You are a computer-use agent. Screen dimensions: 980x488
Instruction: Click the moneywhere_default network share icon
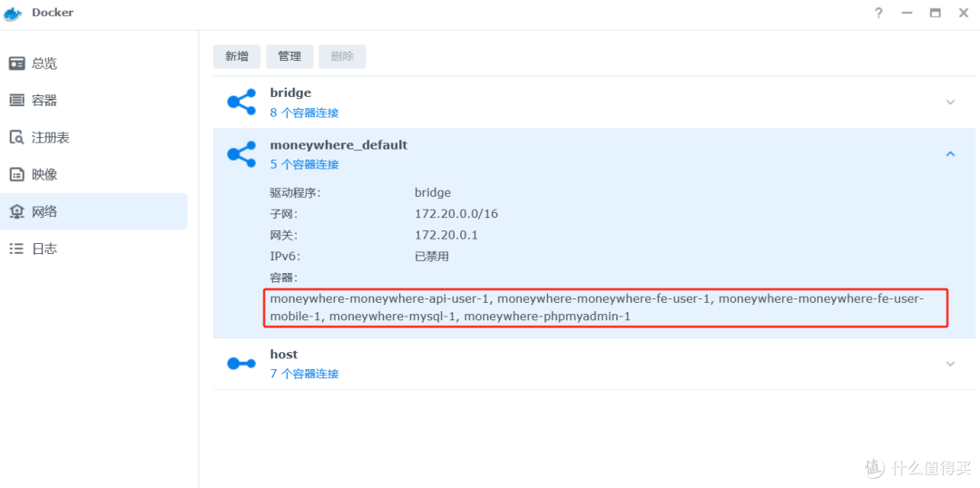coord(241,153)
